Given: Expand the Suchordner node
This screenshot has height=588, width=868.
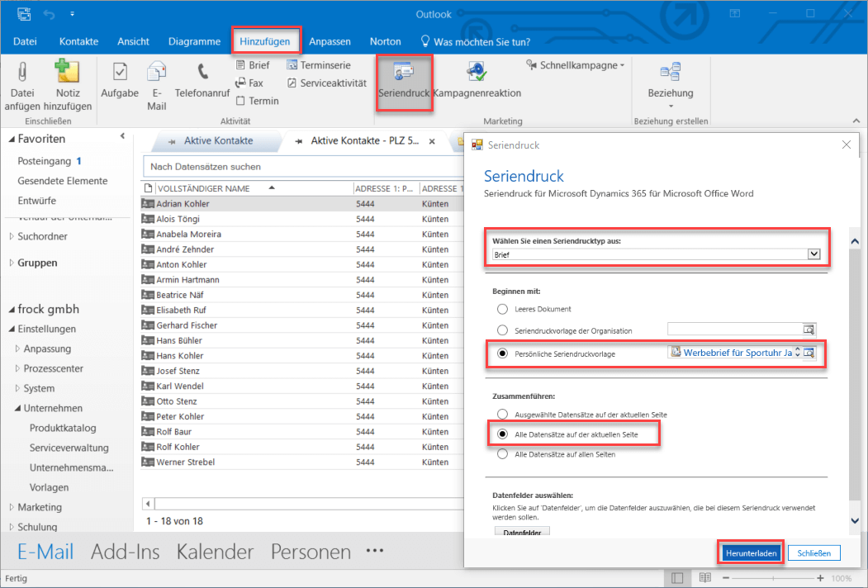Looking at the screenshot, I should pos(12,236).
